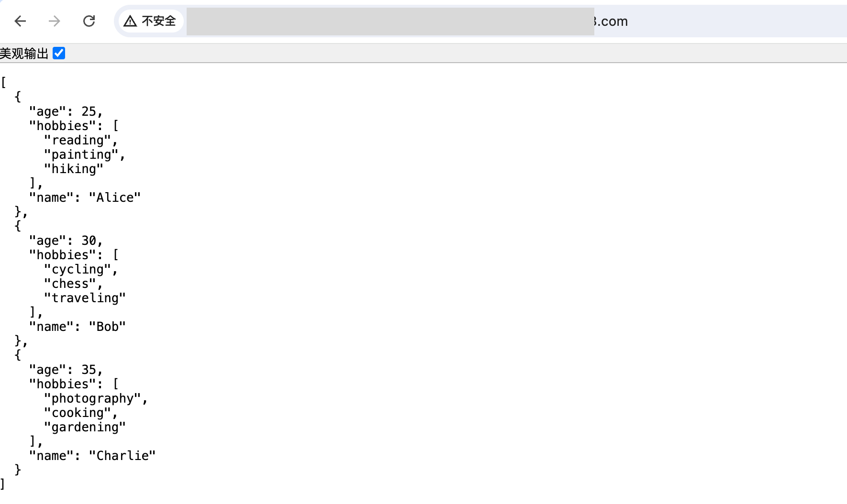Image resolution: width=847 pixels, height=504 pixels.
Task: Click the browser back arrow
Action: [x=20, y=21]
